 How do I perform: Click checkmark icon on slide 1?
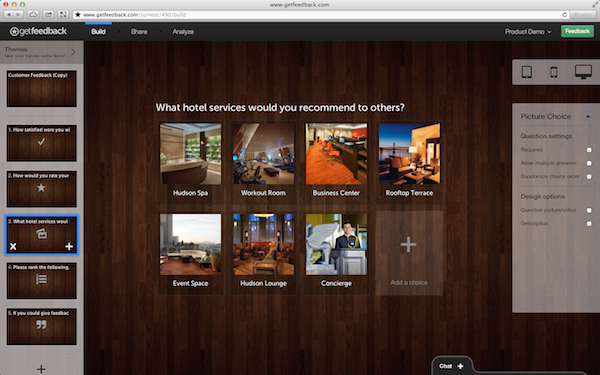41,142
